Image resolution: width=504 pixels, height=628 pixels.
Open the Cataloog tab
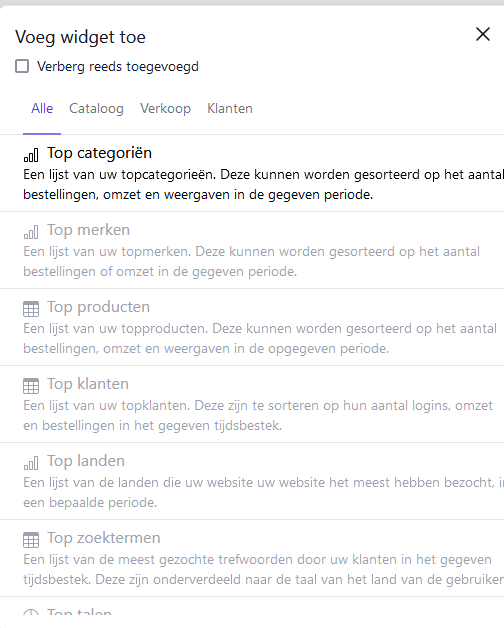pos(96,109)
